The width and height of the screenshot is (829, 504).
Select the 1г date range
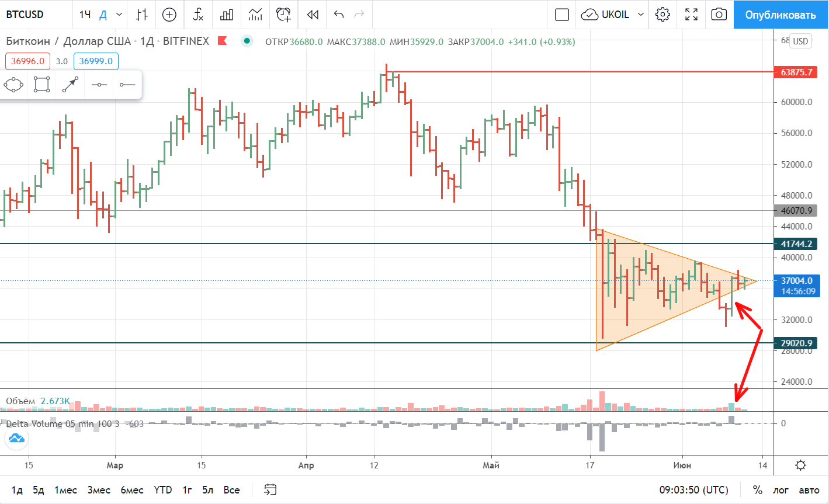click(187, 490)
